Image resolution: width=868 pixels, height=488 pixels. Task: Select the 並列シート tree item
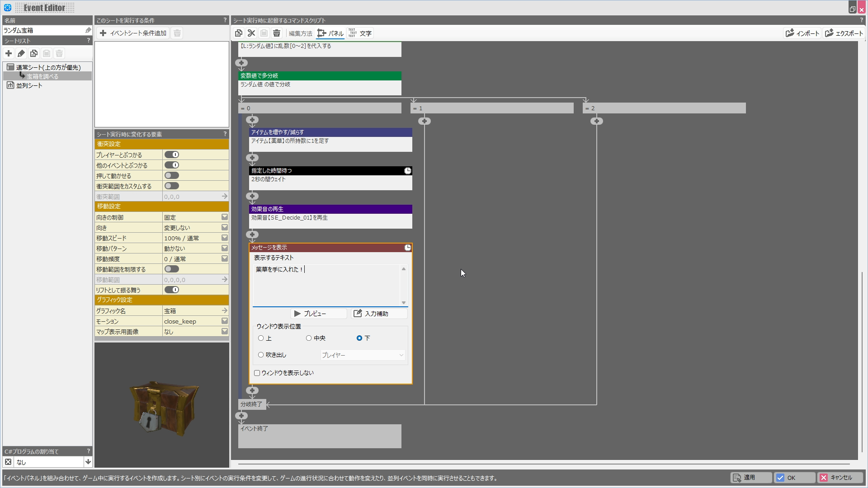tap(29, 85)
